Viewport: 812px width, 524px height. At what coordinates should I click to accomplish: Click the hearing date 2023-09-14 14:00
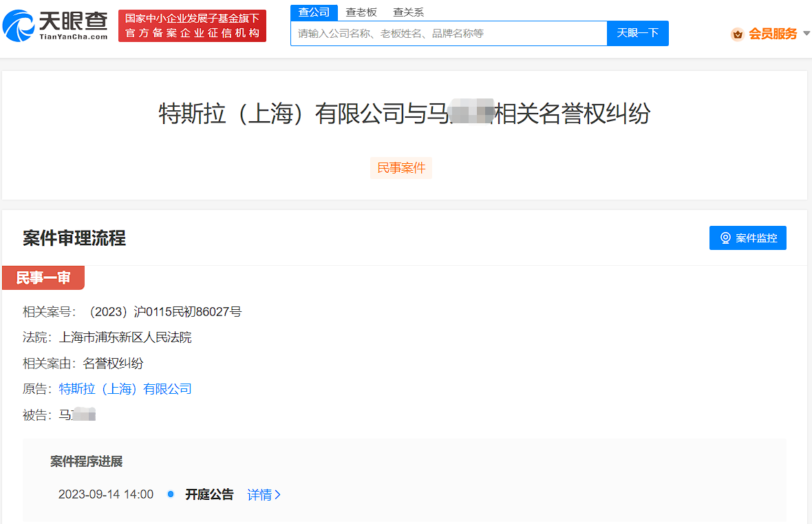(106, 494)
